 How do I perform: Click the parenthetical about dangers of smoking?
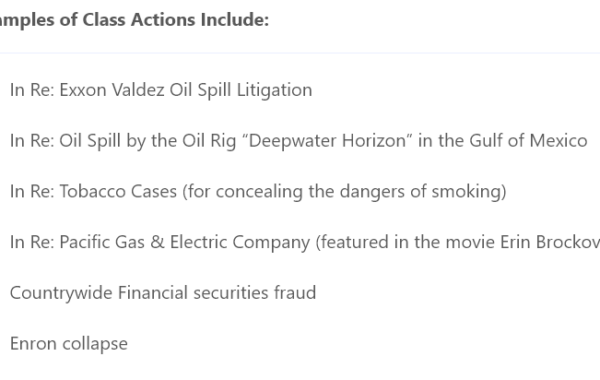(344, 191)
